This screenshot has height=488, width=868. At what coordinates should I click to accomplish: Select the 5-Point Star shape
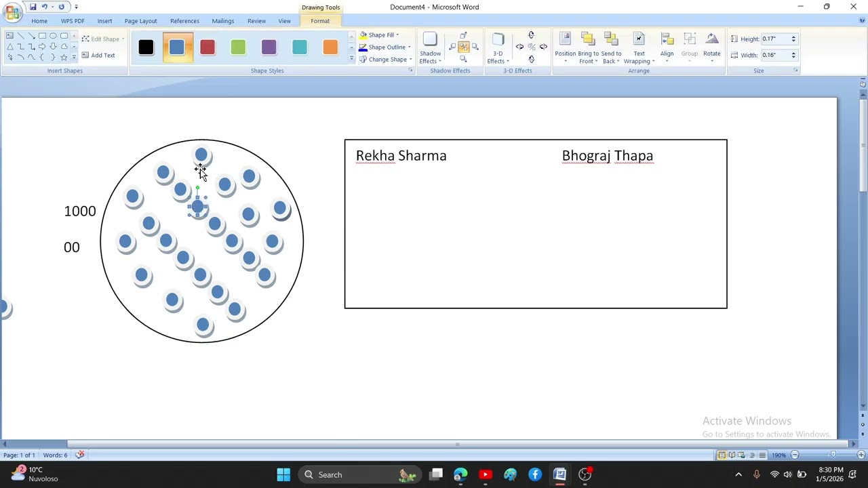pyautogui.click(x=64, y=58)
